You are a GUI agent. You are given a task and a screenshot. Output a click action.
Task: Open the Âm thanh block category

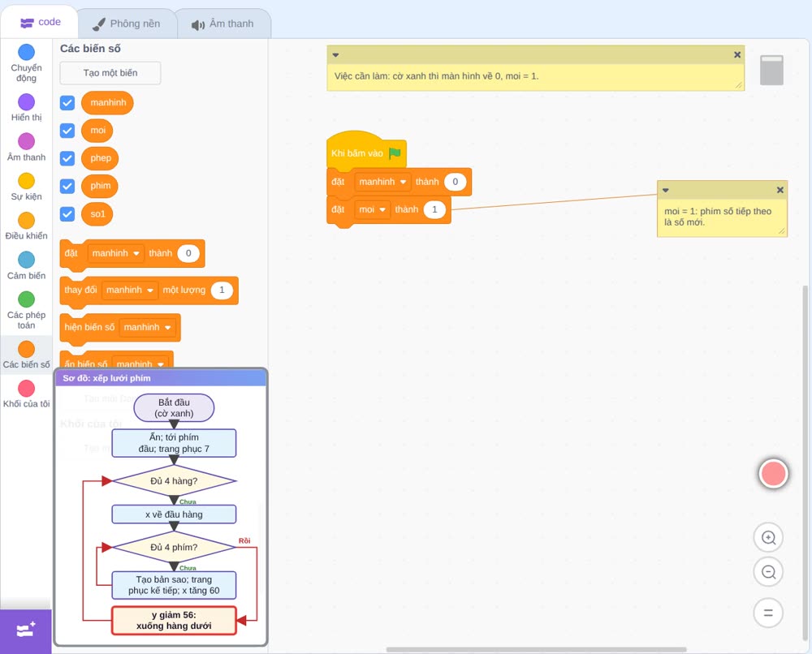click(27, 148)
